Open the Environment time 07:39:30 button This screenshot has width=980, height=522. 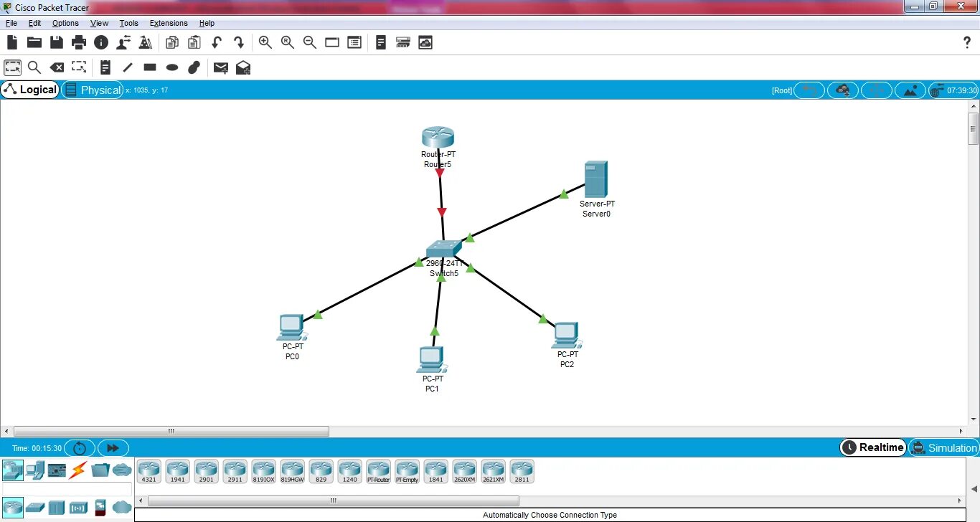(953, 90)
